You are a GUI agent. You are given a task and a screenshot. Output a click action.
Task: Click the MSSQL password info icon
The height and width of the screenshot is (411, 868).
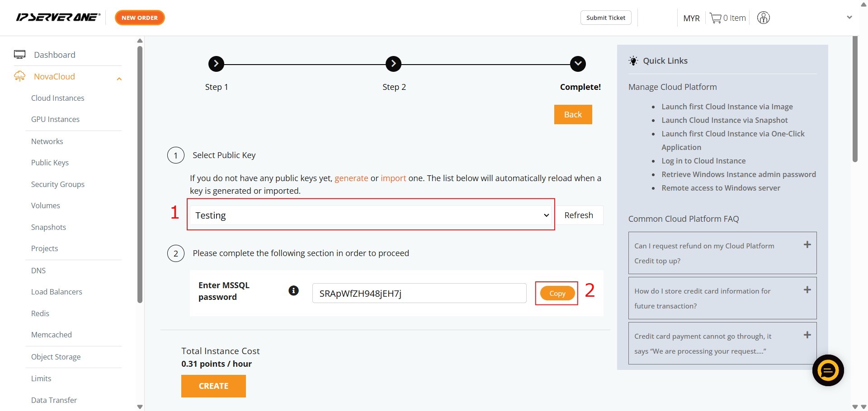tap(293, 290)
